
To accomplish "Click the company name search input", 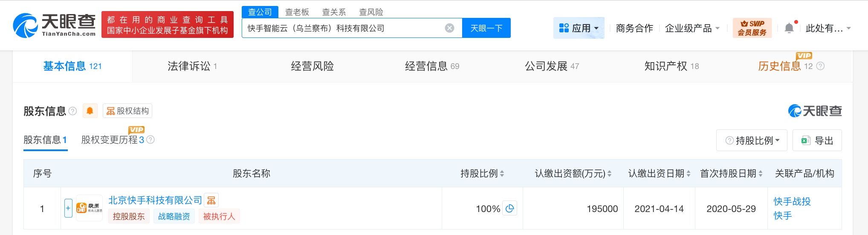I will [x=341, y=28].
